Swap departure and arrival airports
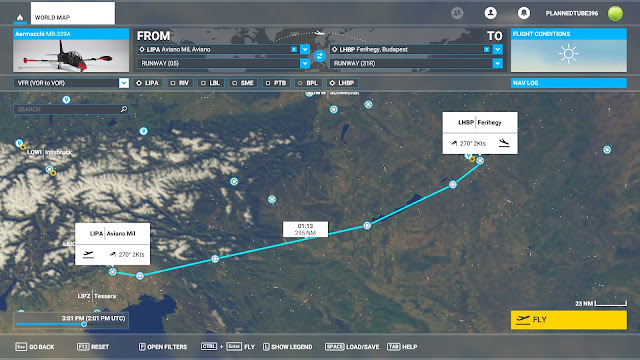 coord(320,56)
